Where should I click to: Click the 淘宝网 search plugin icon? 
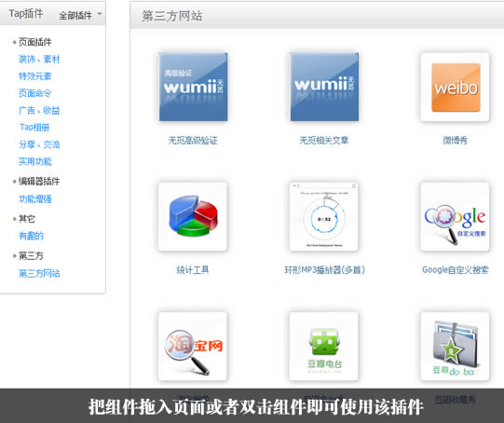(x=193, y=347)
